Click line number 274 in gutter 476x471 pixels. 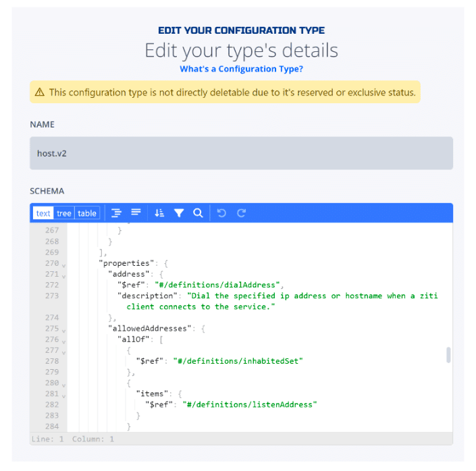[52, 317]
